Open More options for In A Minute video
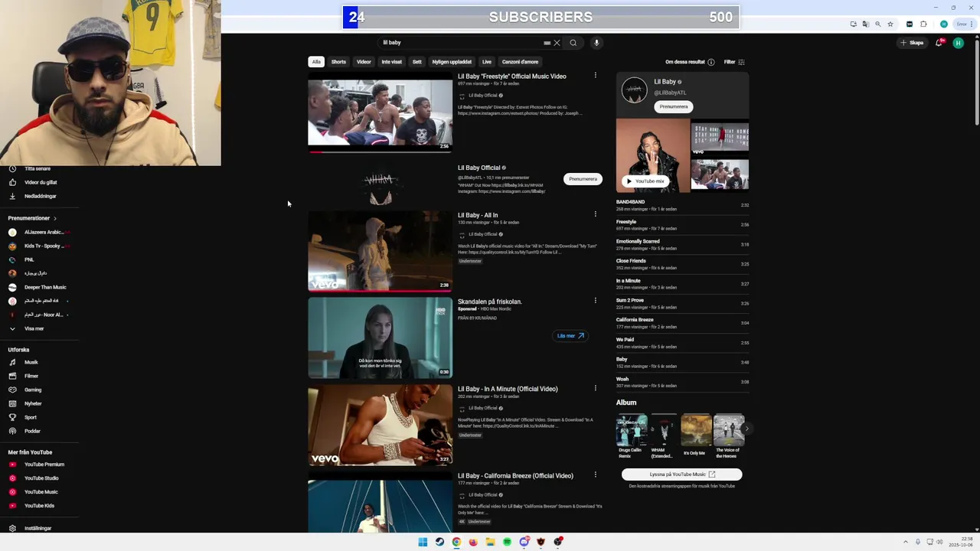980x551 pixels. click(595, 388)
